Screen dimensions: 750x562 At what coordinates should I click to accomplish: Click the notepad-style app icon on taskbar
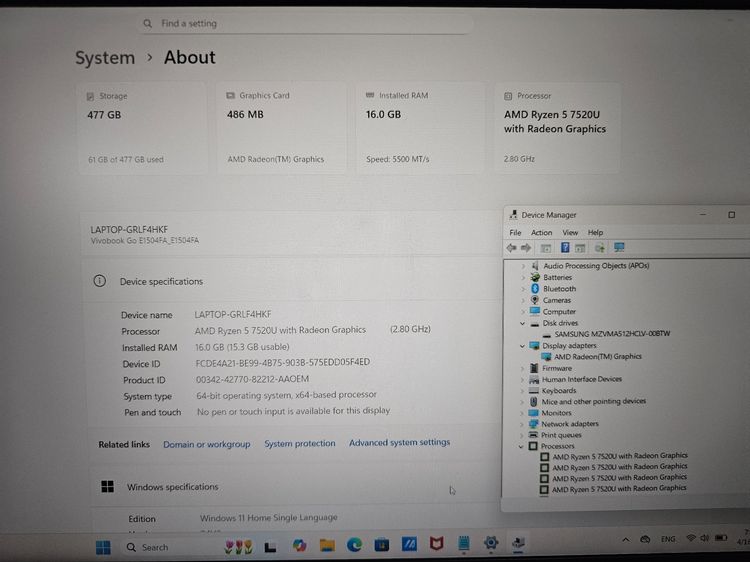pyautogui.click(x=463, y=543)
